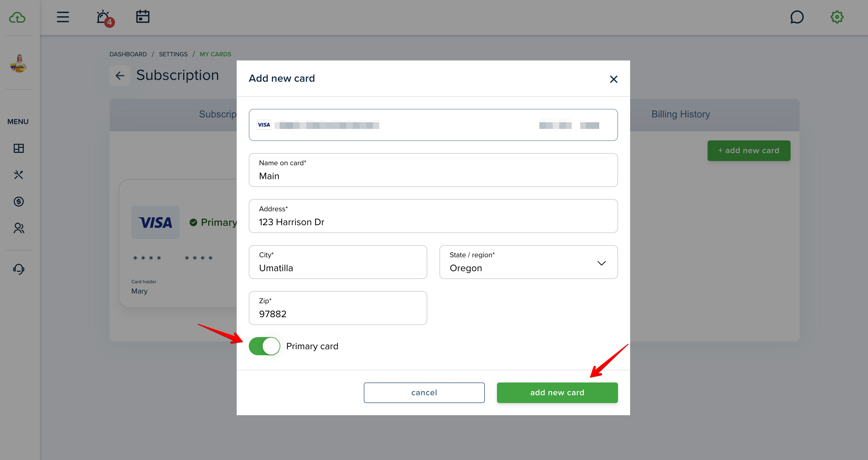Click the 'Subscription' page heading

(x=178, y=75)
